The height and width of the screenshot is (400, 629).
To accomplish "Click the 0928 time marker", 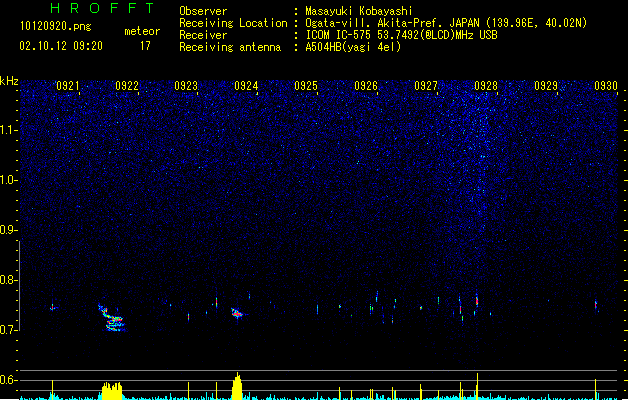I will point(486,86).
